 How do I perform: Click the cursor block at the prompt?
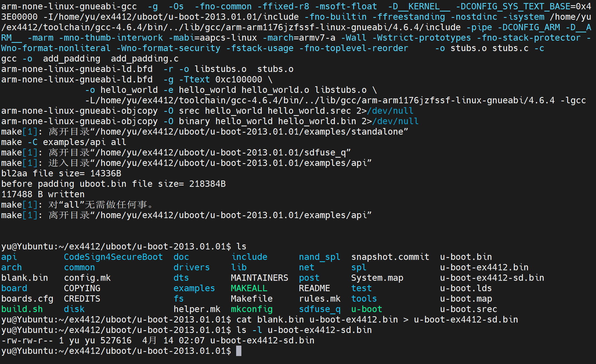pyautogui.click(x=239, y=351)
